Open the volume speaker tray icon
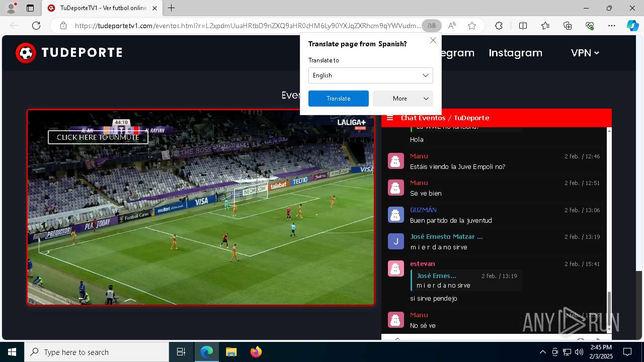 click(579, 352)
